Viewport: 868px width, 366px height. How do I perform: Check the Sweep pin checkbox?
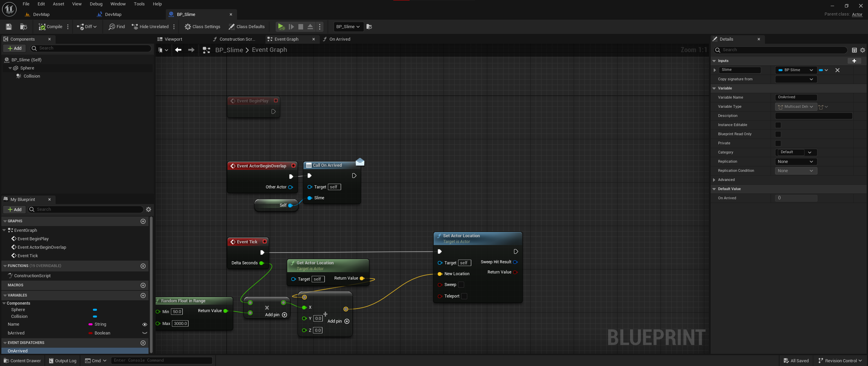(x=461, y=285)
